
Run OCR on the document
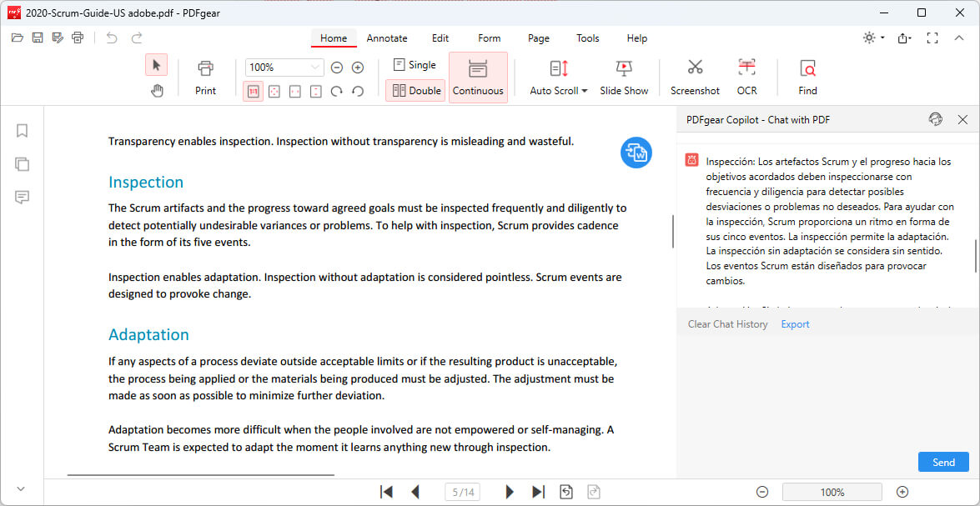coord(746,78)
